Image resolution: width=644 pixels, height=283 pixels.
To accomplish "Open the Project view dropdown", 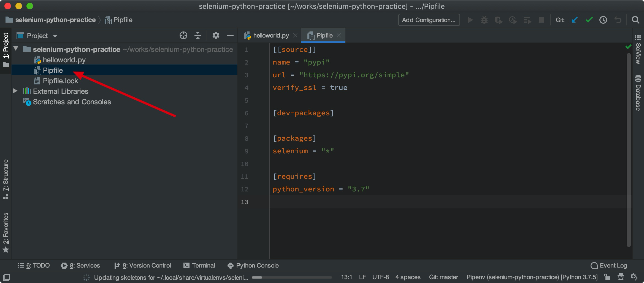I will (55, 36).
